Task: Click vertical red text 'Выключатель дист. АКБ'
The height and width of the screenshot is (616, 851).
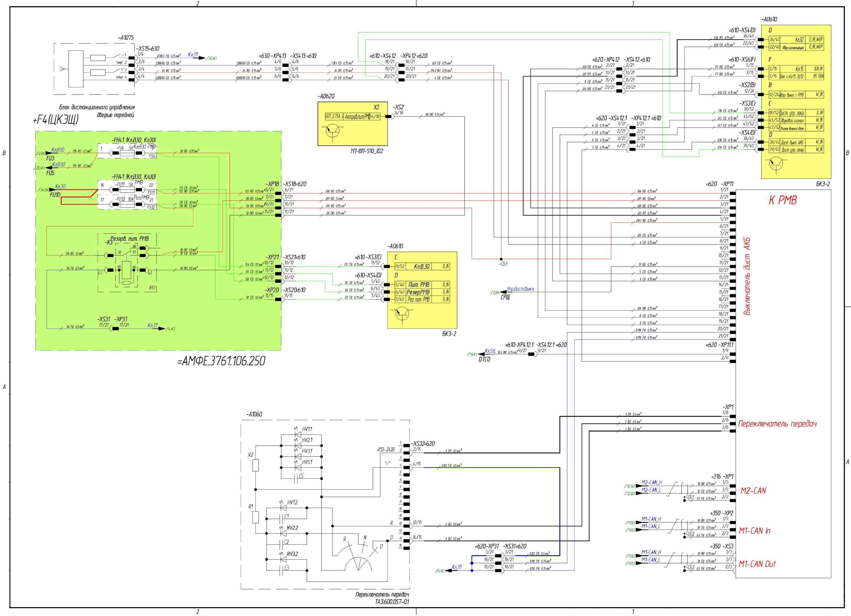Action: click(747, 276)
